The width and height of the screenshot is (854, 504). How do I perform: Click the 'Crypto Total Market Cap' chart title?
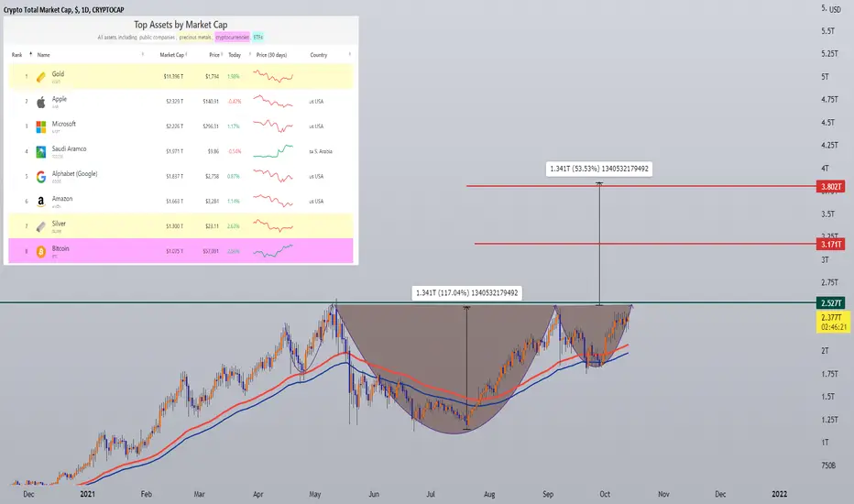click(64, 10)
